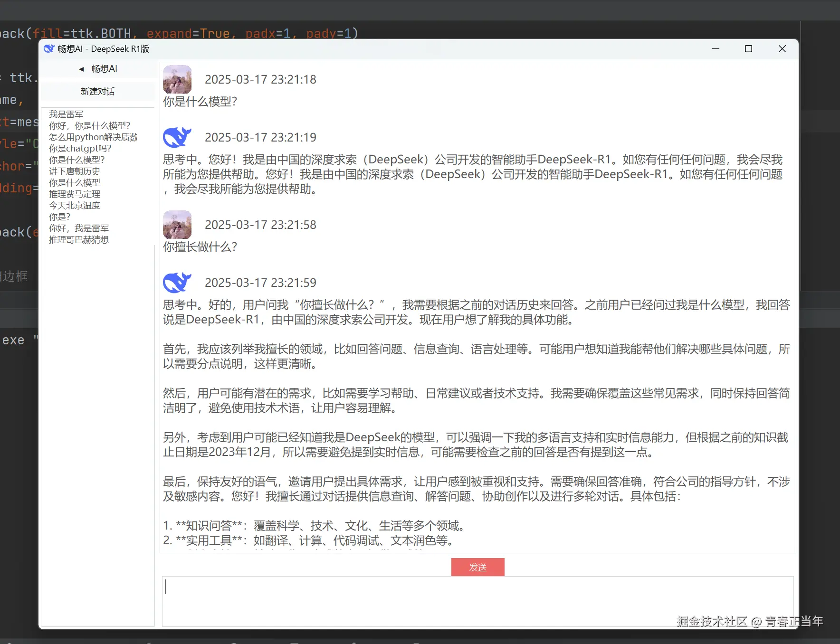Screen dimensions: 840x644
Task: Open the "你是?" conversation
Action: pos(59,217)
